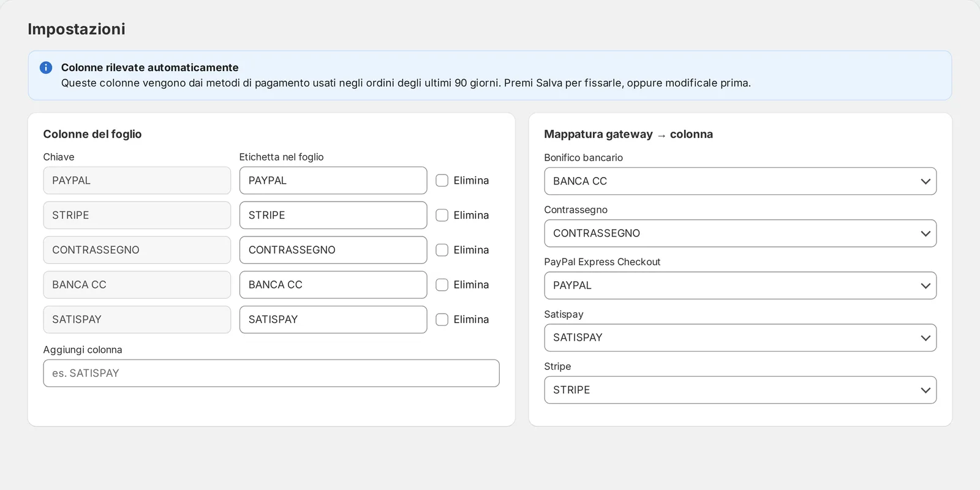Click the Impostazioni page heading
This screenshot has width=980, height=490.
pyautogui.click(x=77, y=29)
